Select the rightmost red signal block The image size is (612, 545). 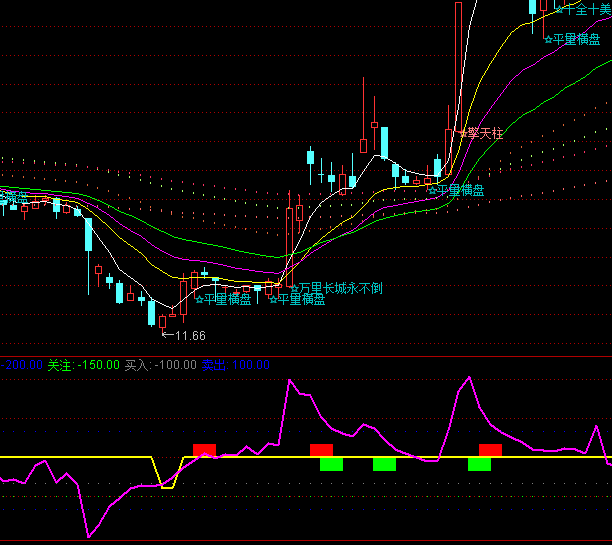(490, 449)
